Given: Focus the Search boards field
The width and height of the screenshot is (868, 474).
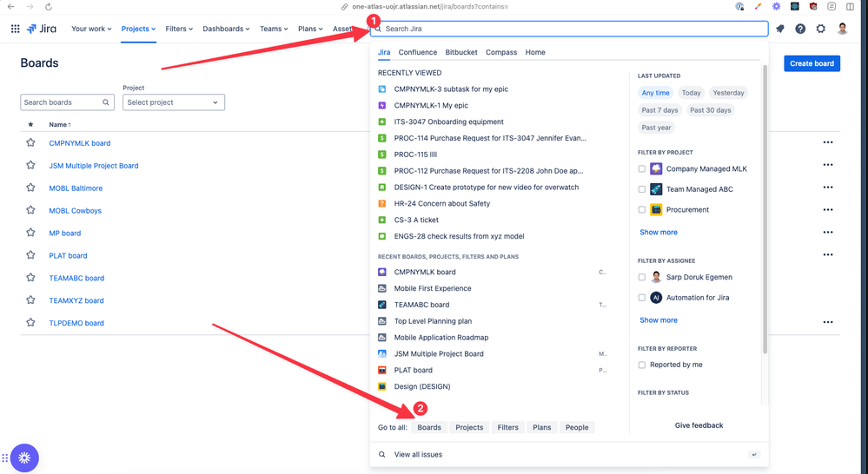Looking at the screenshot, I should 68,102.
